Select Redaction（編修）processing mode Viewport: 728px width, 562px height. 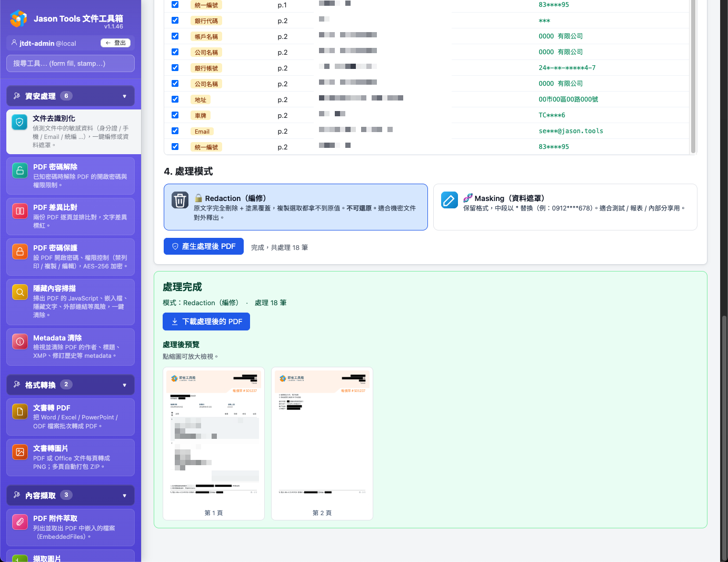296,207
